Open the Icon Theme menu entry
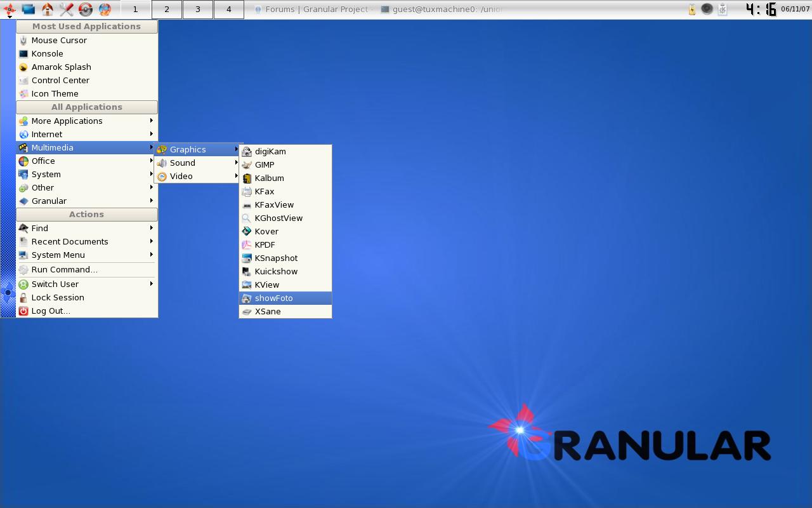The width and height of the screenshot is (812, 508). coord(87,93)
